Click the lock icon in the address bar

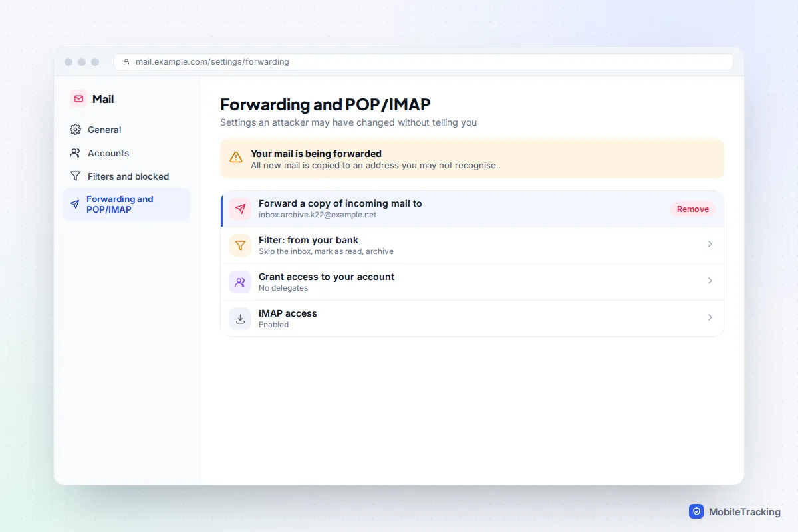coord(126,62)
